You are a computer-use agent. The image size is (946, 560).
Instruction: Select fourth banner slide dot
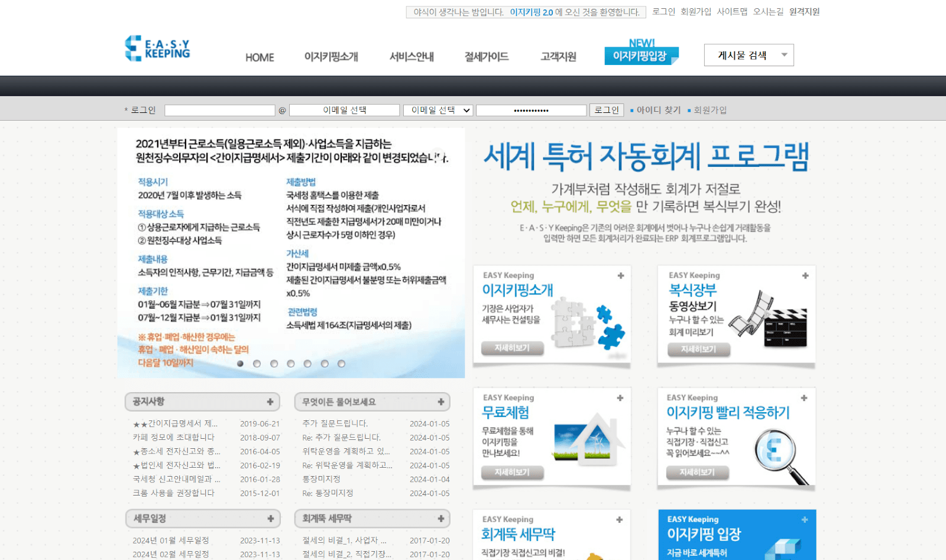pos(291,364)
